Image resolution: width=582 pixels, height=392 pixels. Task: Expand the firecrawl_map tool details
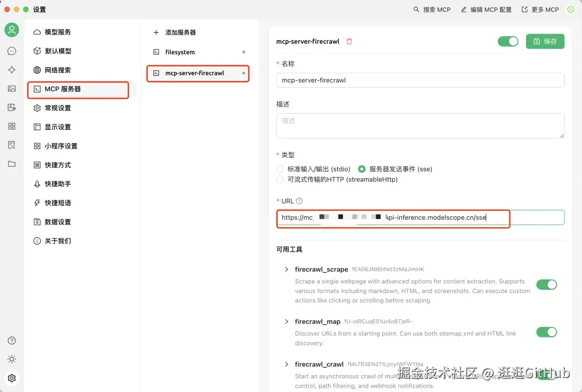tap(286, 321)
